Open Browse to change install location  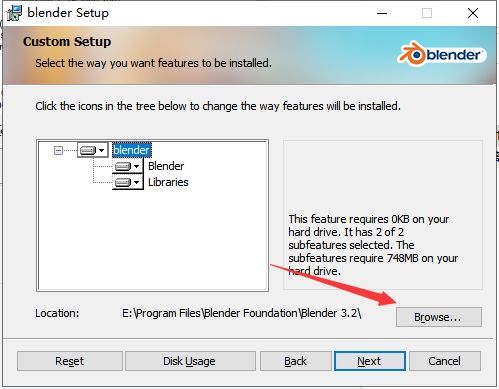(x=439, y=317)
